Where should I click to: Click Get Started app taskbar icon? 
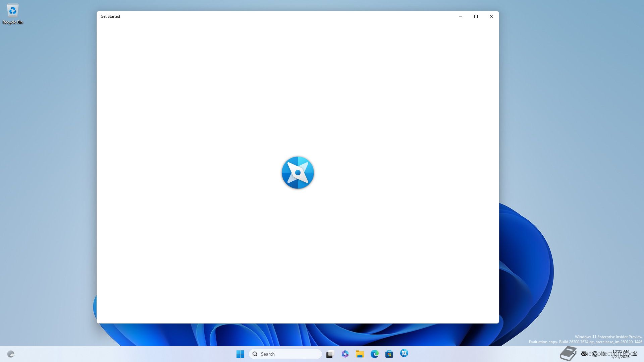(404, 353)
